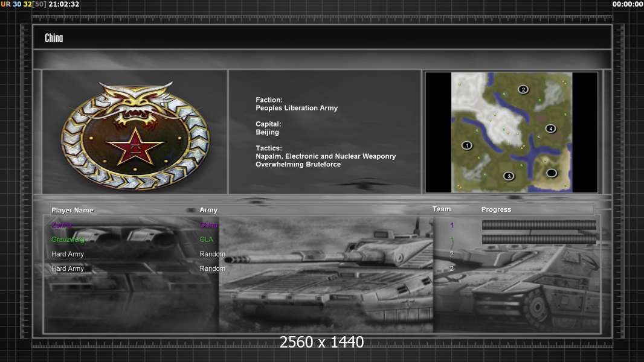This screenshot has height=362, width=644.
Task: Click the team number in Grauzwerg's row
Action: tap(452, 240)
